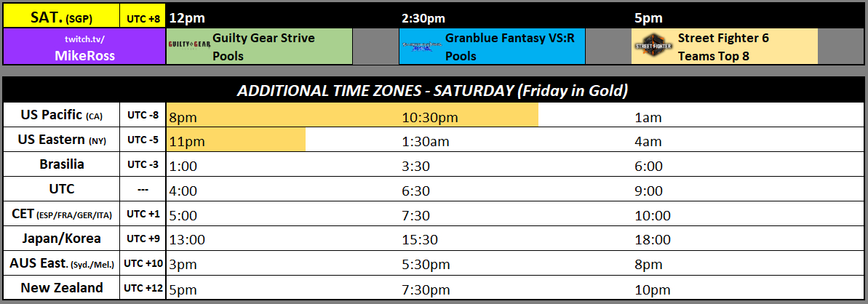Screen dimensions: 868x304
Task: Select the Brasilia row label
Action: [x=61, y=165]
